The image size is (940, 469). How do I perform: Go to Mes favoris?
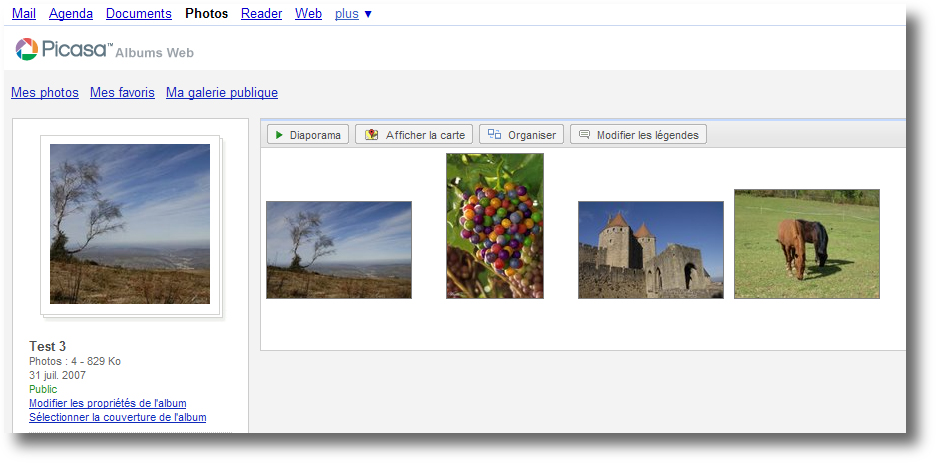[122, 93]
